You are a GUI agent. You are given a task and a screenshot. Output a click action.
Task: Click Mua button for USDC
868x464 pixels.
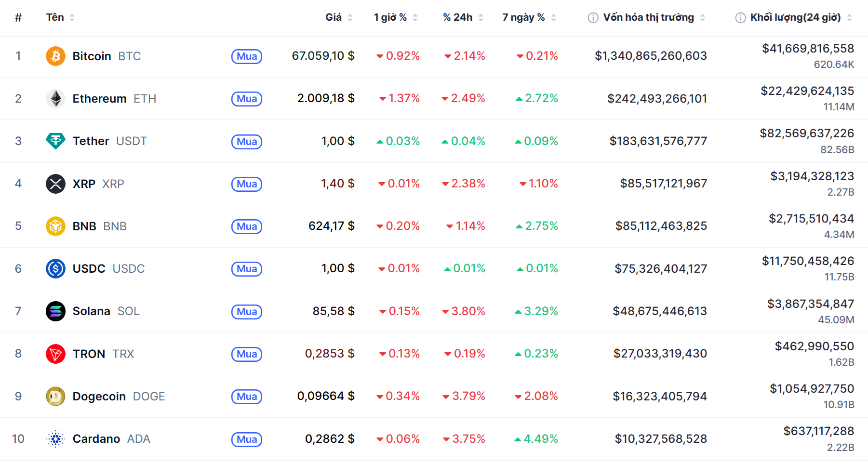click(247, 269)
